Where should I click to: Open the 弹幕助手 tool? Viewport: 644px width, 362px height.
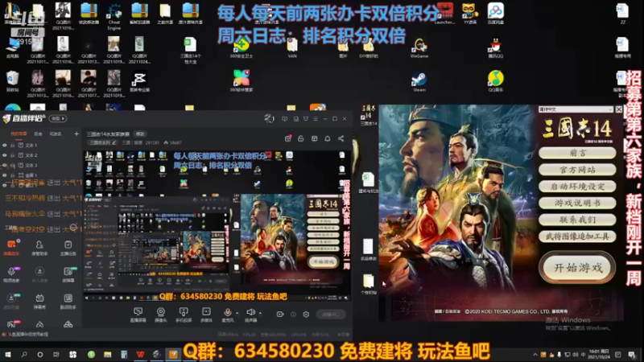point(11,248)
